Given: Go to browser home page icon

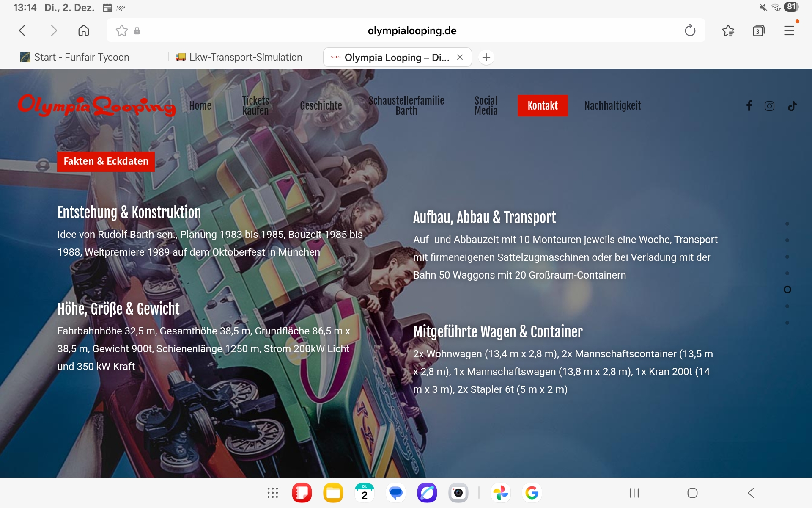Looking at the screenshot, I should point(84,30).
